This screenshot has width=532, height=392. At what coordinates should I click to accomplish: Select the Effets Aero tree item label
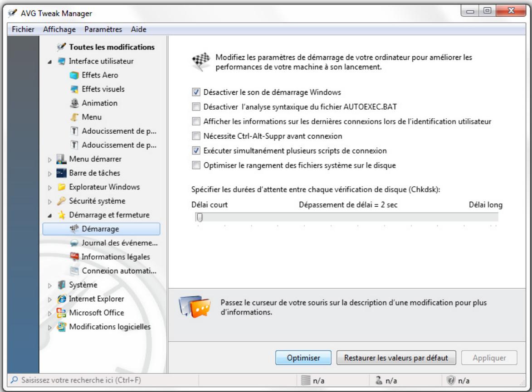click(x=100, y=75)
